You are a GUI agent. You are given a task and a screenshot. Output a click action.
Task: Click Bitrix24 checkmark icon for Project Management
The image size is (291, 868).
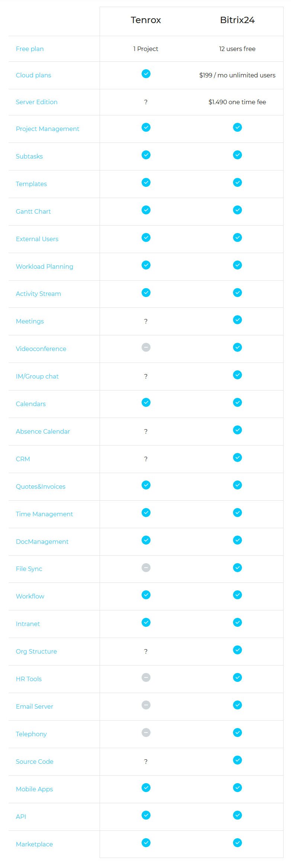coord(237,127)
